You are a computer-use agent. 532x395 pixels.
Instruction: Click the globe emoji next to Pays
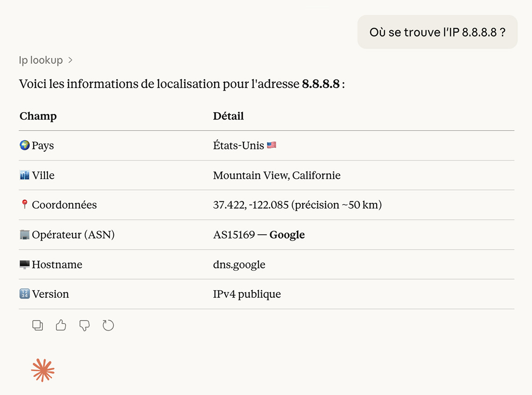click(23, 145)
